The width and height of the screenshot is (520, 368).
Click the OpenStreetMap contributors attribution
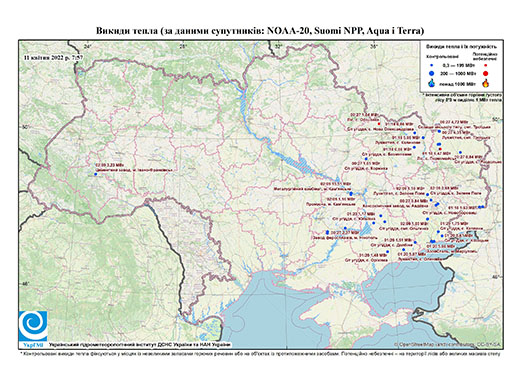(x=448, y=344)
